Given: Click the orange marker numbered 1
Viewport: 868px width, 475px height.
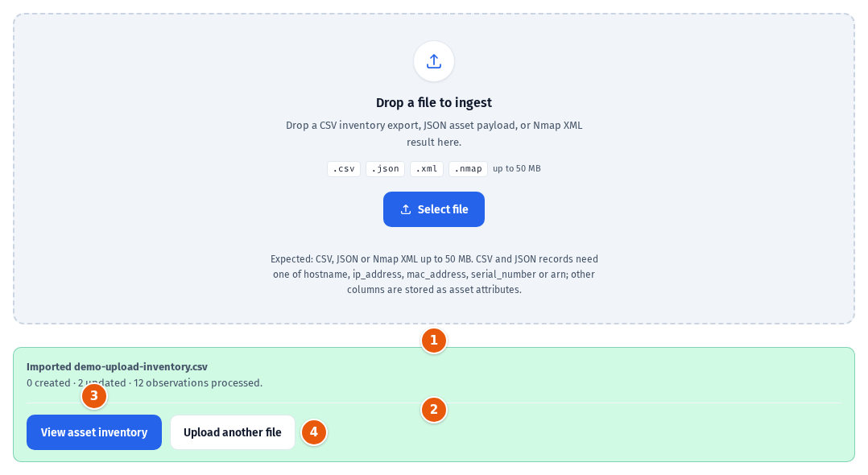Looking at the screenshot, I should [434, 341].
